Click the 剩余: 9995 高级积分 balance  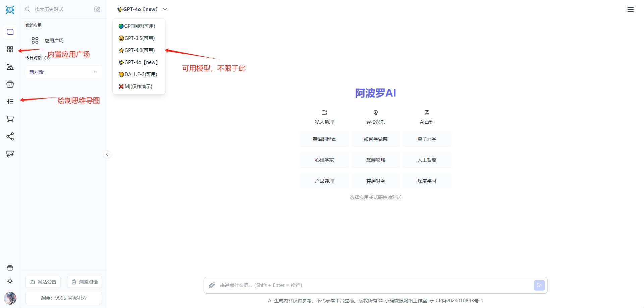[x=64, y=298]
